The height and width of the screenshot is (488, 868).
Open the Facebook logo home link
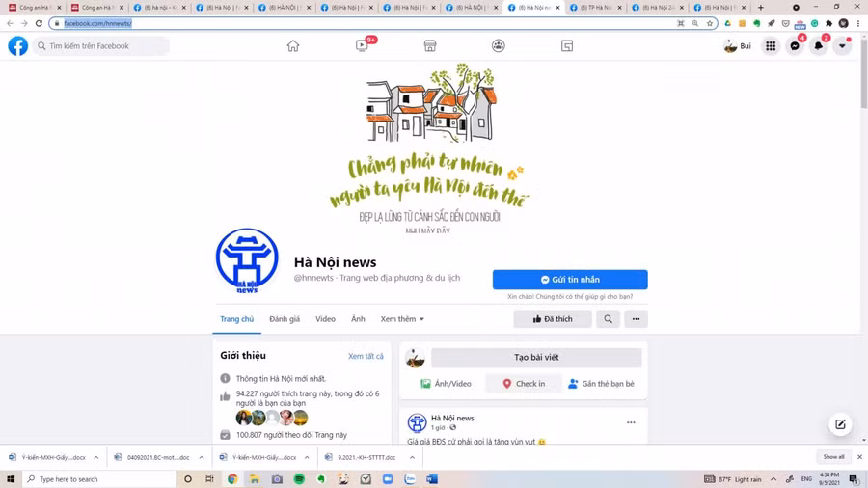pyautogui.click(x=17, y=46)
